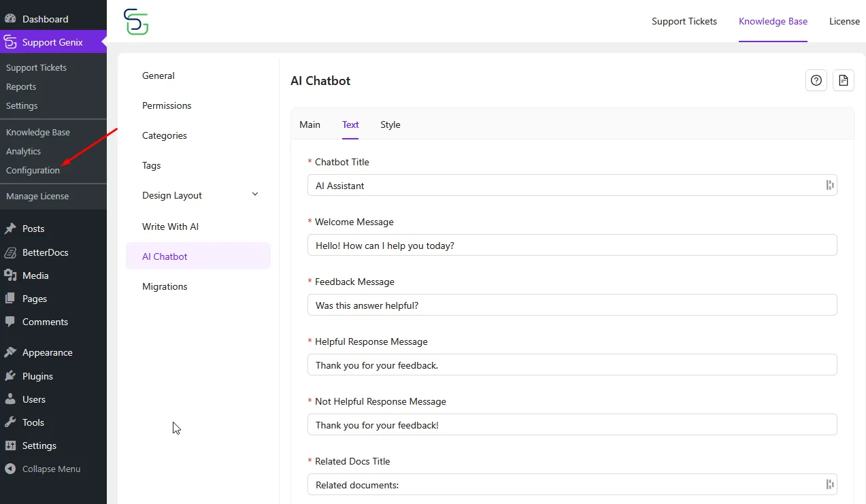Click the Support Genix logo
The height and width of the screenshot is (504, 866).
(136, 22)
